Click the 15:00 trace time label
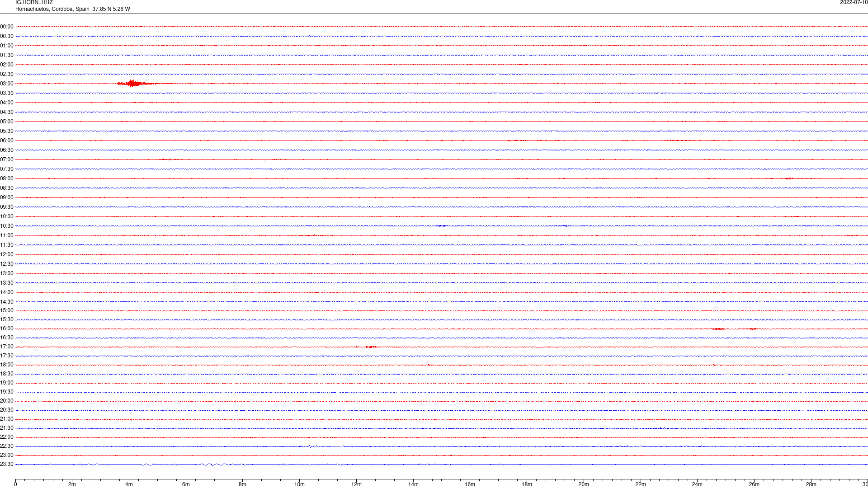Screen dimensions: 868x488 click(7, 310)
